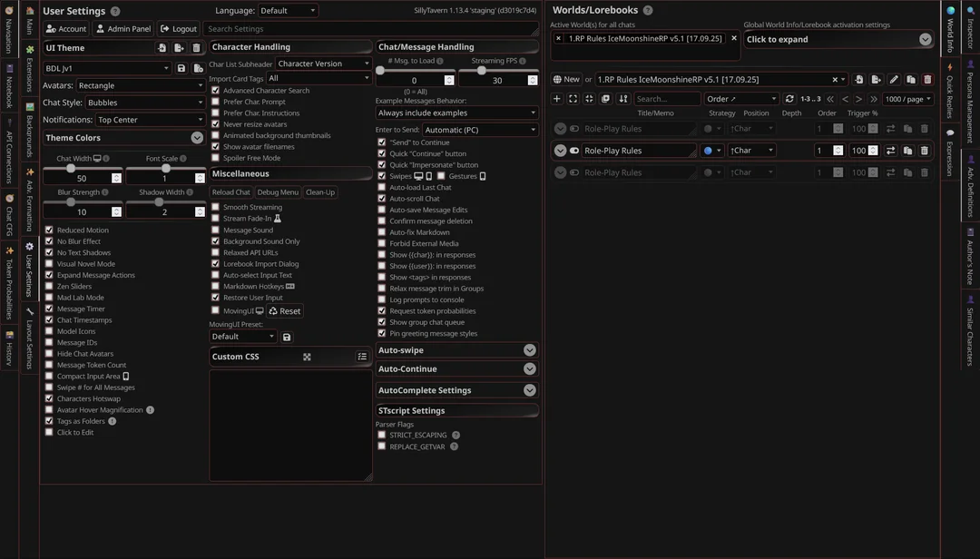Image resolution: width=980 pixels, height=559 pixels.
Task: Open the Admin Panel
Action: 123,29
